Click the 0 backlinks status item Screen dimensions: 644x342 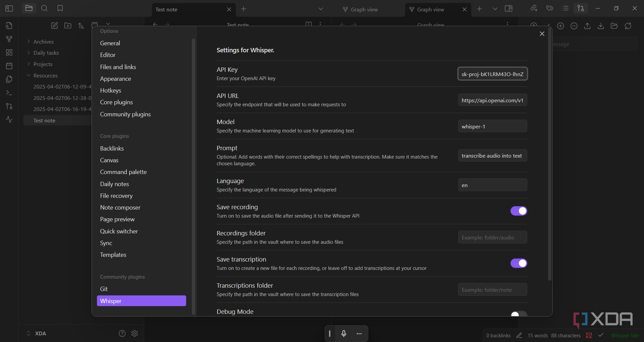498,336
